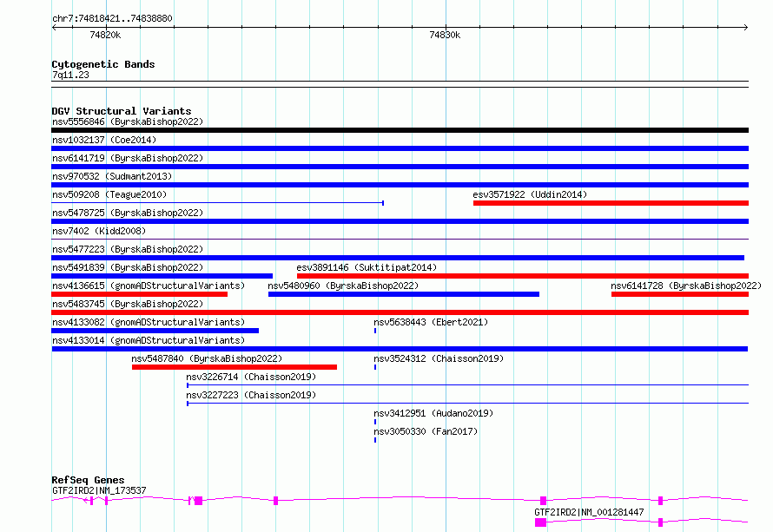Select the nsv3524312 (Chaisson2019) label
773x532 pixels.
pyautogui.click(x=439, y=358)
